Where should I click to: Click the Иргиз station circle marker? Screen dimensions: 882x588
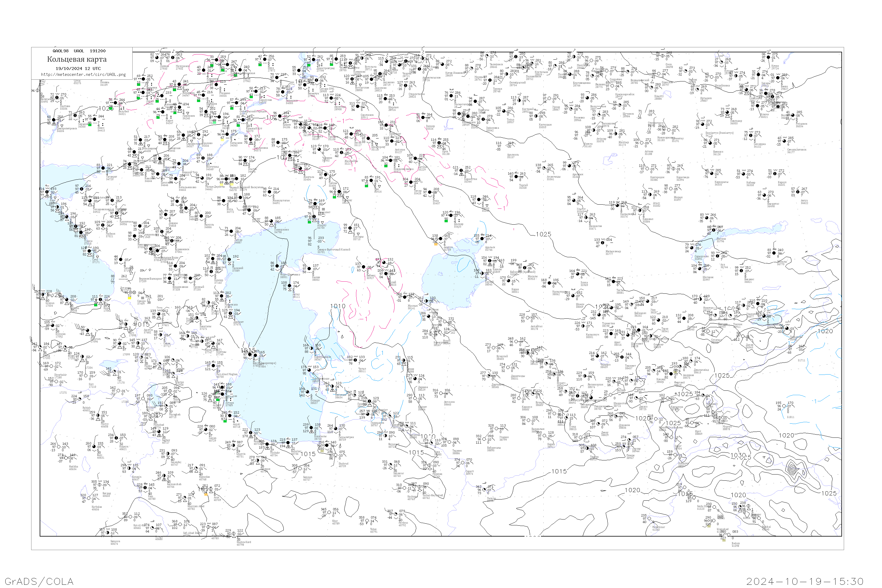[480, 200]
